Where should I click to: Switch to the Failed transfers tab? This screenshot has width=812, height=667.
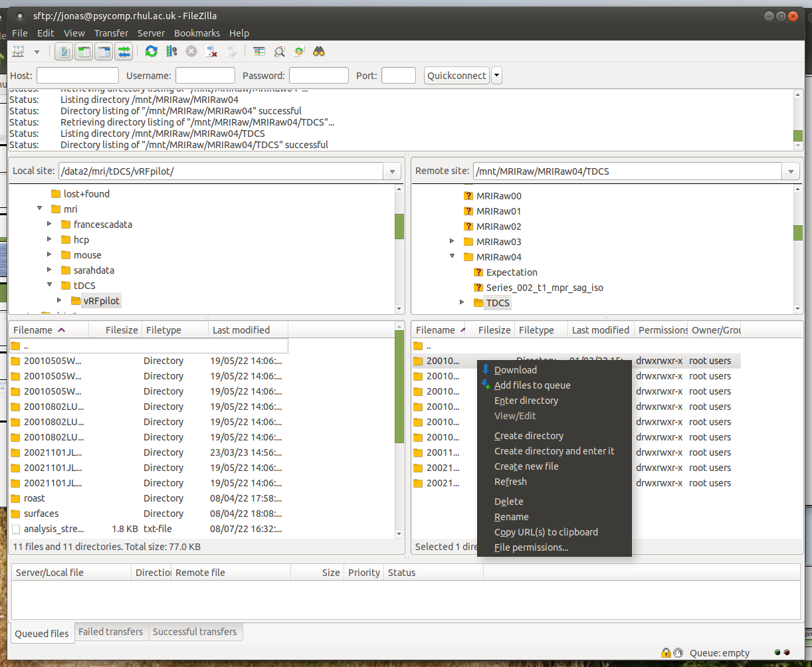coord(111,632)
